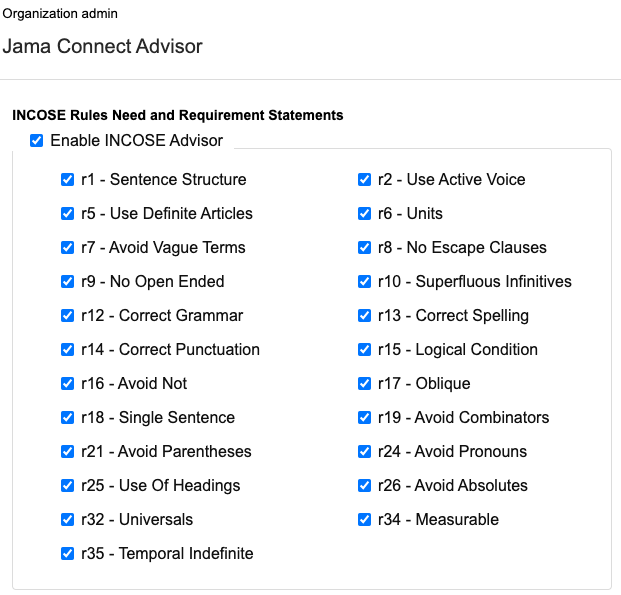The width and height of the screenshot is (621, 595).
Task: Uncheck r18 - Single Sentence
Action: (68, 418)
